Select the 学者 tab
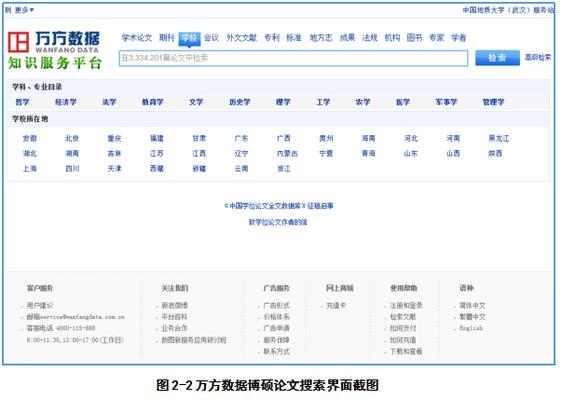Screen dimensions: 562x400 click(x=459, y=38)
